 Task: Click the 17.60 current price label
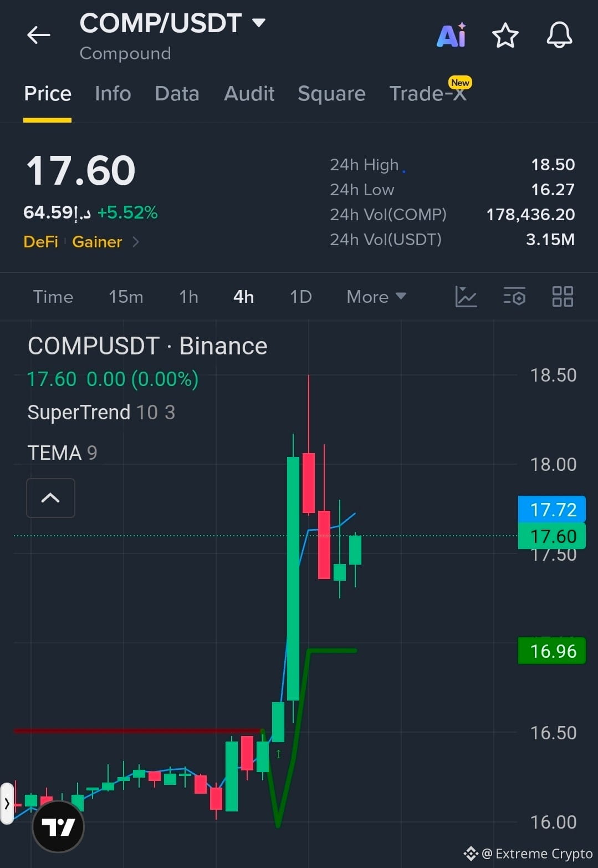pos(552,536)
